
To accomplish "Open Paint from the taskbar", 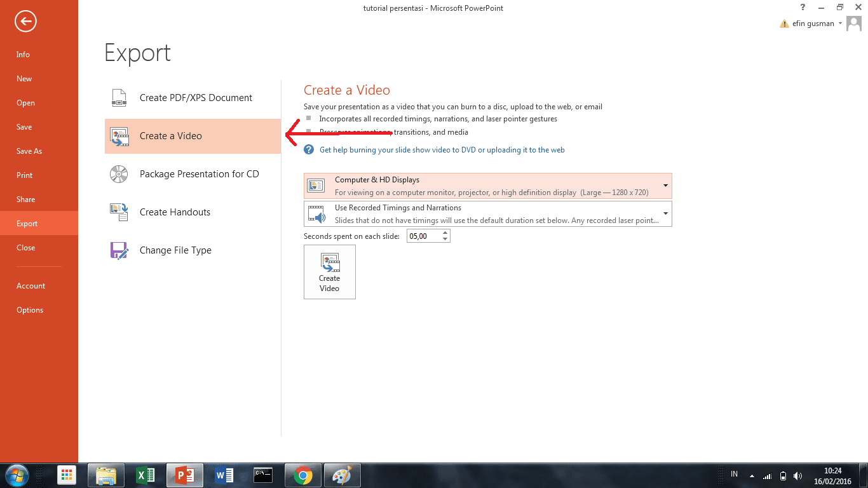I will [342, 475].
